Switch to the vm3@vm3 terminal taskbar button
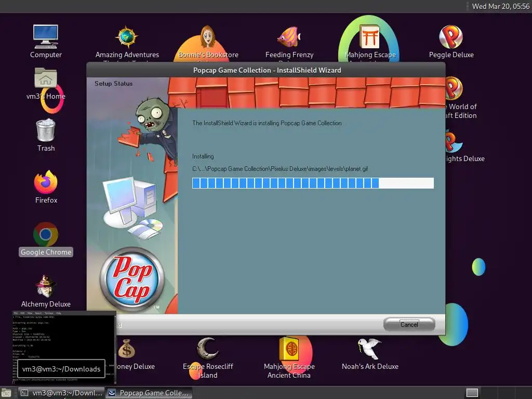Image resolution: width=532 pixels, height=399 pixels. pos(61,393)
